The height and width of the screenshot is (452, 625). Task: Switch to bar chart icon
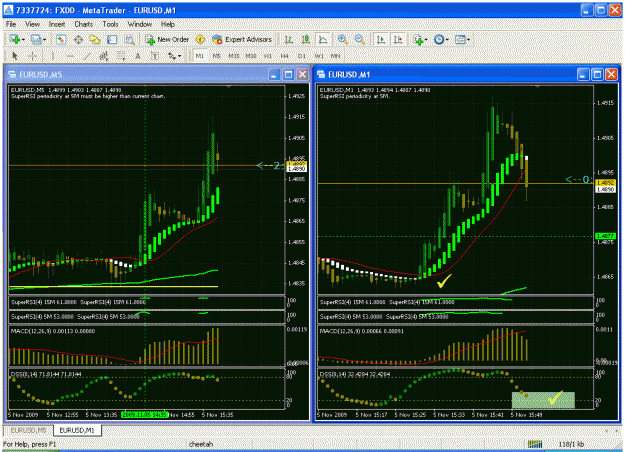tap(289, 39)
